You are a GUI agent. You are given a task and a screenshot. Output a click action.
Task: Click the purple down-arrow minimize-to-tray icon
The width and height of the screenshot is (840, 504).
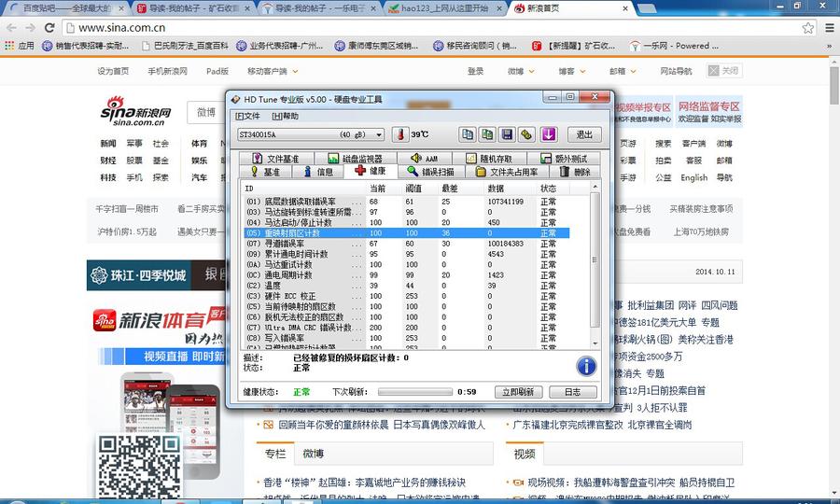pyautogui.click(x=549, y=134)
